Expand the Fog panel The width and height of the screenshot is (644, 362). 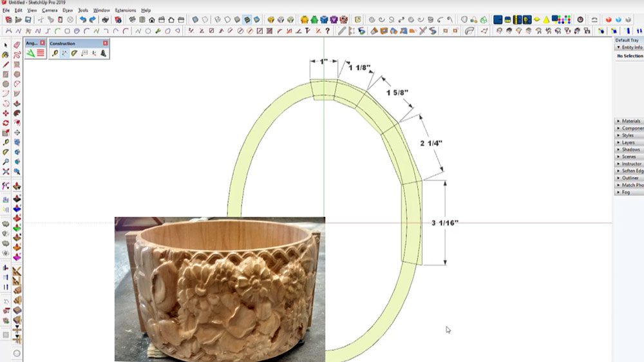(629, 192)
